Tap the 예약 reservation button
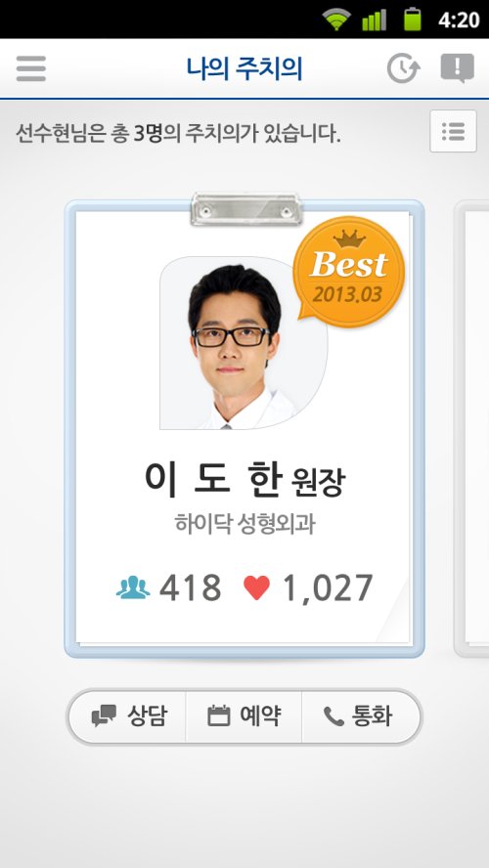Image resolution: width=489 pixels, height=868 pixels. click(244, 716)
